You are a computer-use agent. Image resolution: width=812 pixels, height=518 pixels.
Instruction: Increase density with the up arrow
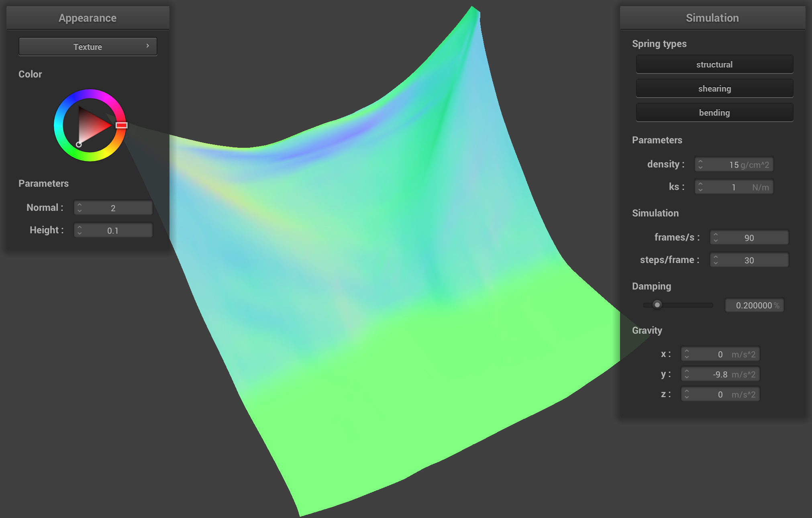(700, 161)
